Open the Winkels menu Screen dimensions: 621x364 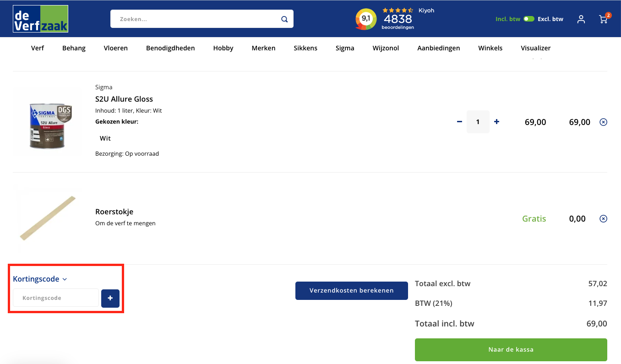click(490, 48)
